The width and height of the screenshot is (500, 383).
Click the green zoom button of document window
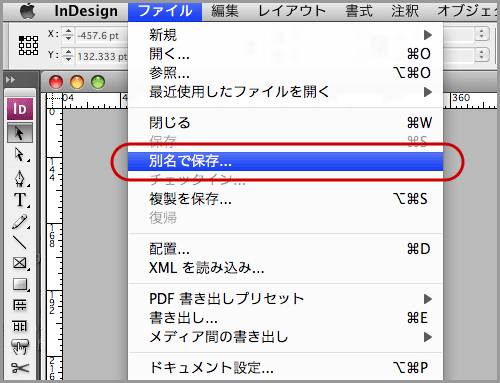(x=98, y=82)
